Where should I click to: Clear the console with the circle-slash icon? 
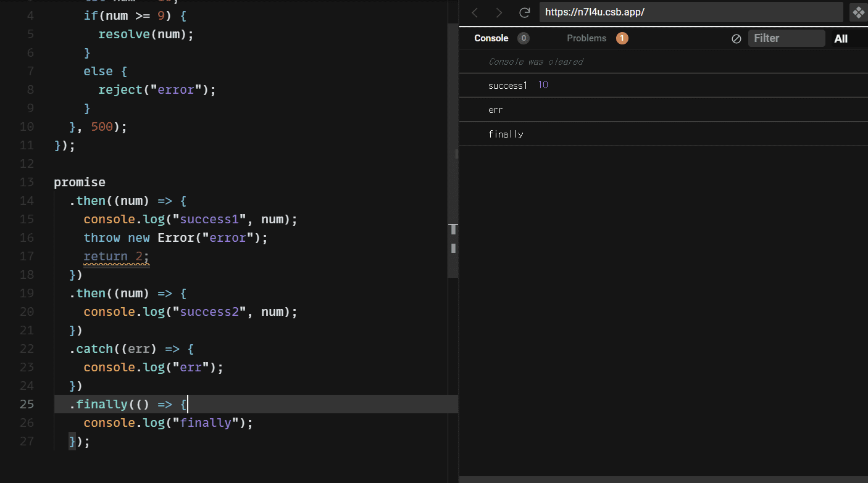736,38
